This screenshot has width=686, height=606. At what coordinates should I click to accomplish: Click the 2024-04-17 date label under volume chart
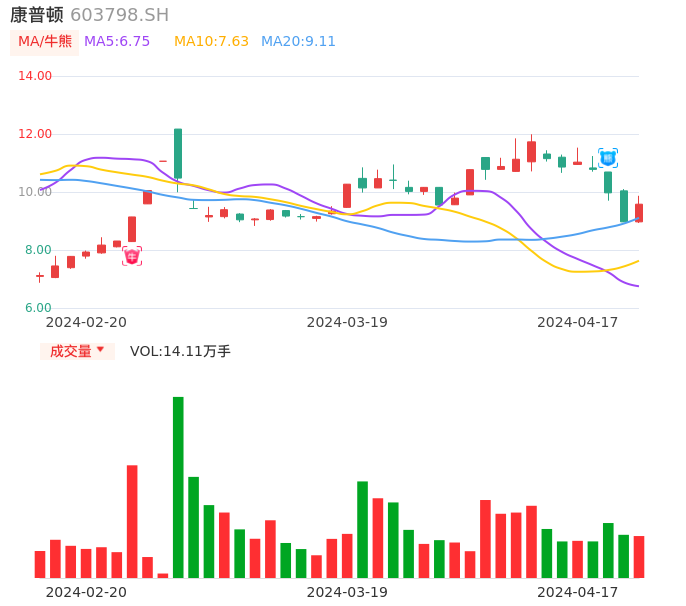[577, 591]
